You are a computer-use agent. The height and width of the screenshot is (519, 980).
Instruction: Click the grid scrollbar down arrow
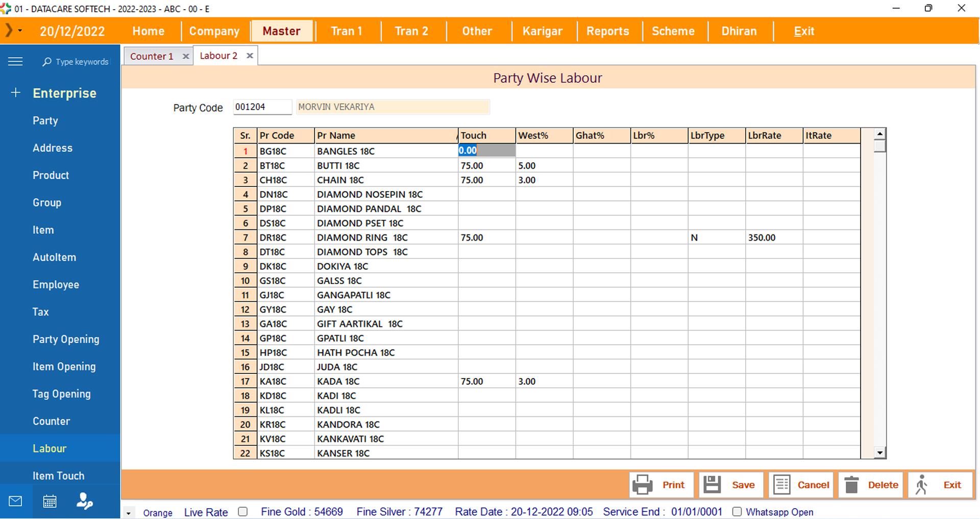tap(879, 453)
